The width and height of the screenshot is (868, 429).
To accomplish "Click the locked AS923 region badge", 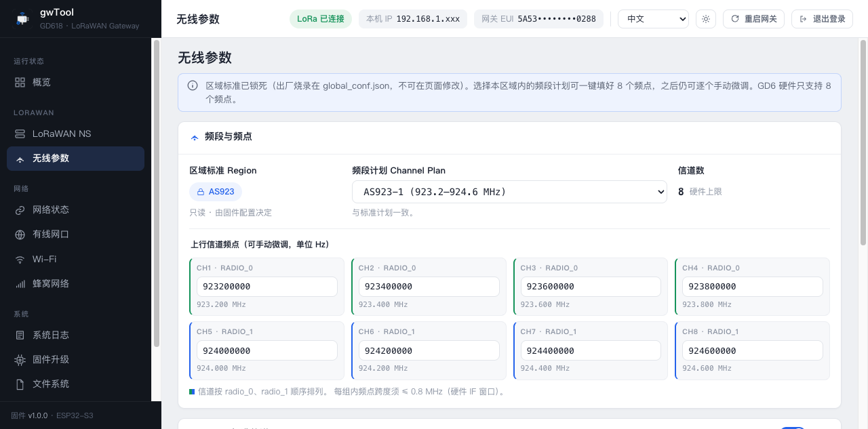I will [216, 192].
